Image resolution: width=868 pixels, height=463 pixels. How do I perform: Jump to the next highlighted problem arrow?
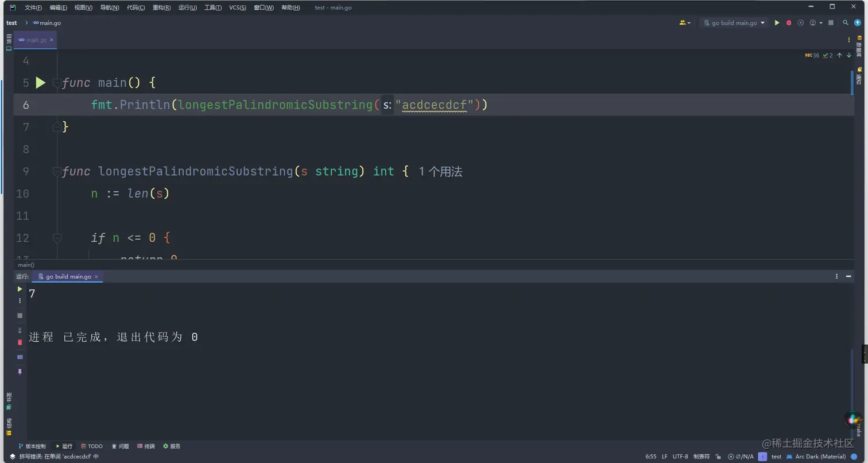tap(849, 55)
